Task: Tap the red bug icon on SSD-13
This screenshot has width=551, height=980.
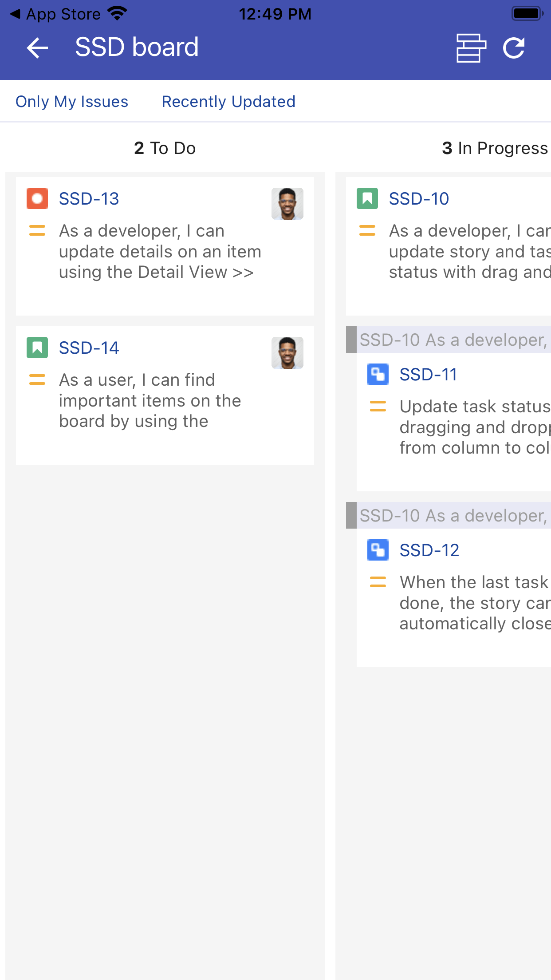Action: (x=37, y=198)
